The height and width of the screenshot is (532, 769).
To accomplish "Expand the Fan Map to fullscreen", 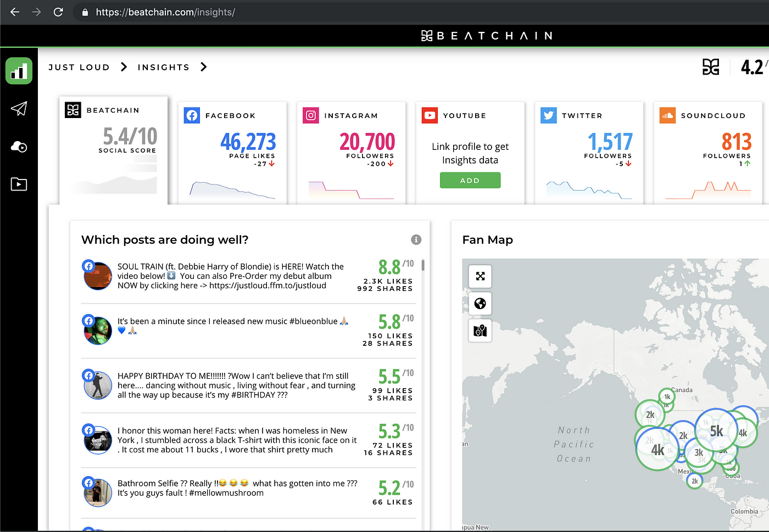I will click(x=480, y=276).
